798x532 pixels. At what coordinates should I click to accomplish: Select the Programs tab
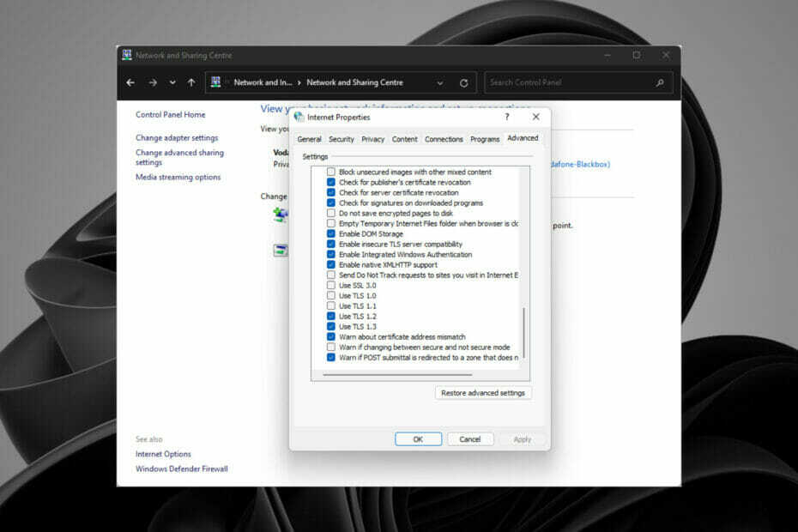click(x=485, y=139)
